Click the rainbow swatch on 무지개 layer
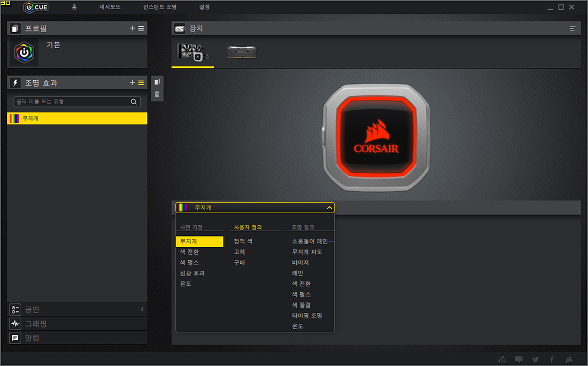 [14, 118]
